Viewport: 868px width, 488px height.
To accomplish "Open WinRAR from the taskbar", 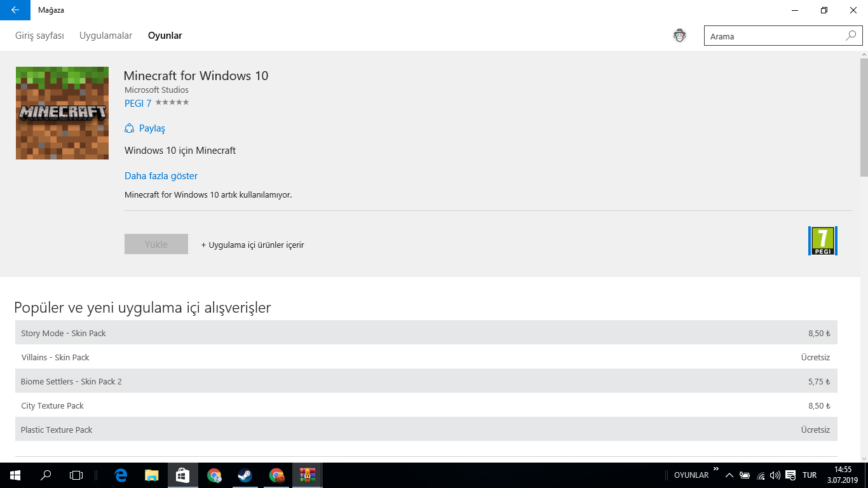I will point(308,475).
